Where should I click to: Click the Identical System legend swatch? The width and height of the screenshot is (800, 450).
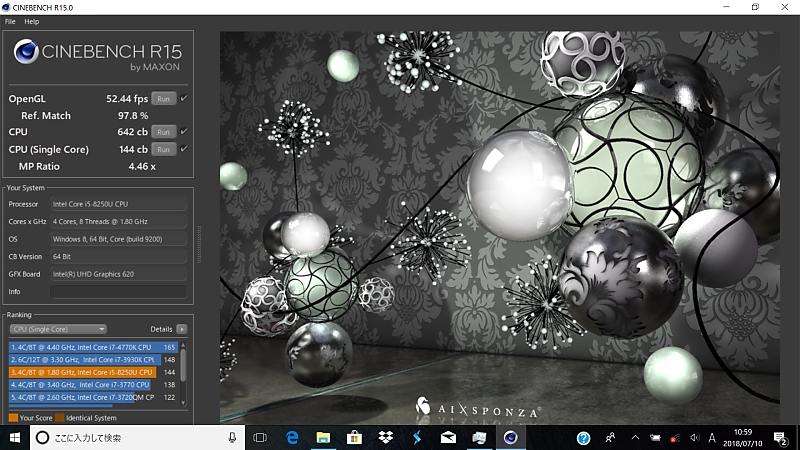[x=60, y=418]
